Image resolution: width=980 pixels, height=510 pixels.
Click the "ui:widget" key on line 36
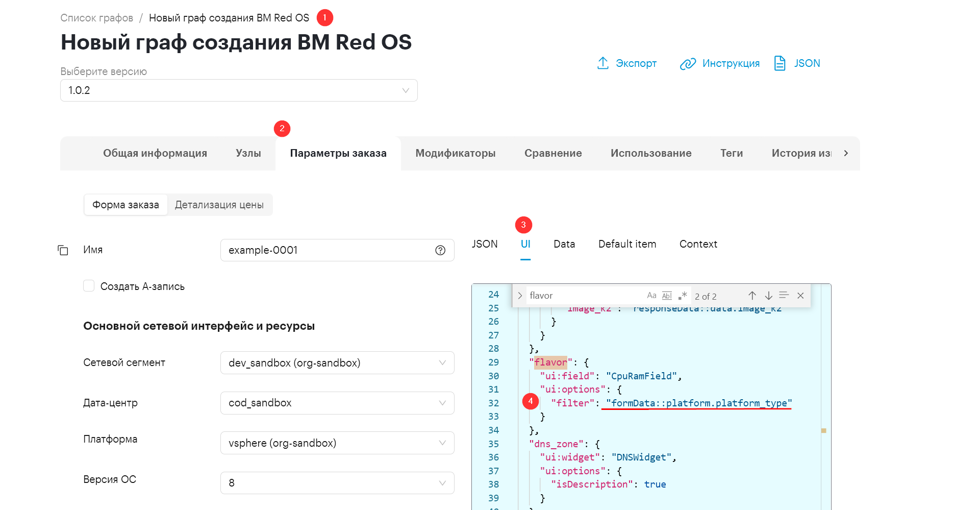570,457
